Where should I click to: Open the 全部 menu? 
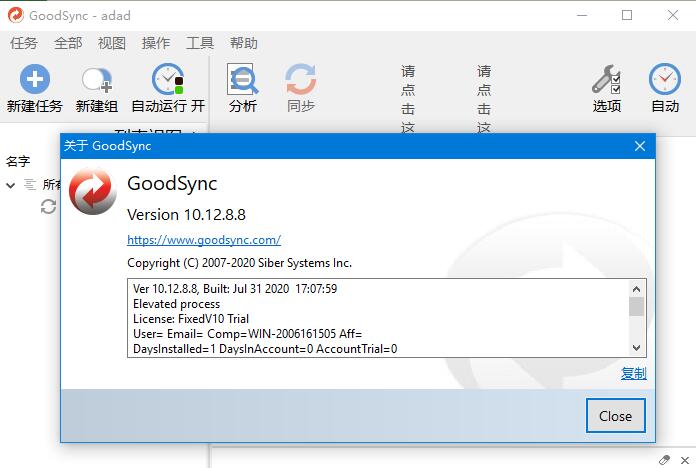[x=68, y=43]
